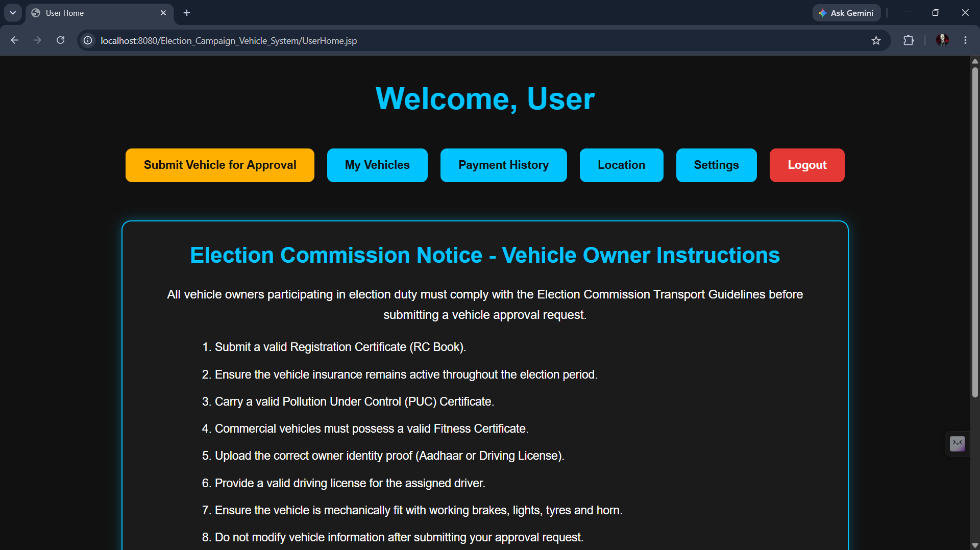Viewport: 980px width, 550px height.
Task: Open the browser extensions menu
Action: coord(909,40)
